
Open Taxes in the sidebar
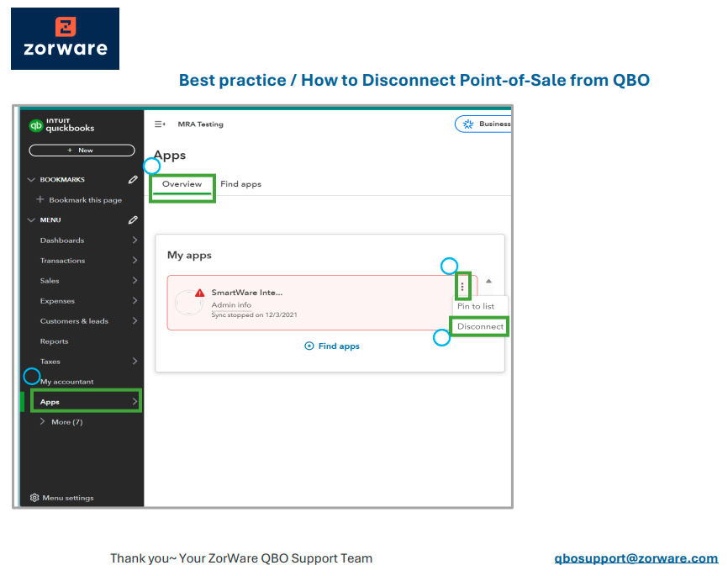pos(50,362)
